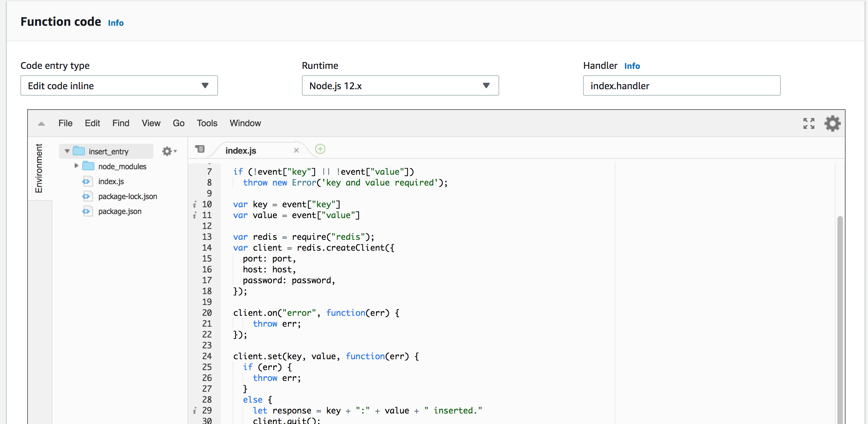Open the Tools menu

[x=207, y=123]
